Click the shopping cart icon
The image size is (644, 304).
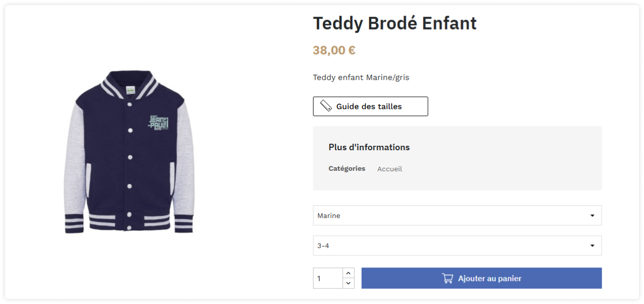point(447,278)
